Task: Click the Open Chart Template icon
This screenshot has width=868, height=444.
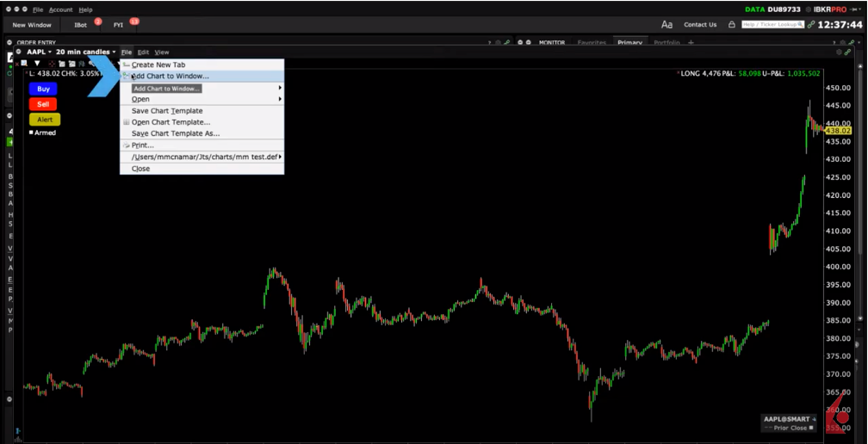Action: coord(126,122)
